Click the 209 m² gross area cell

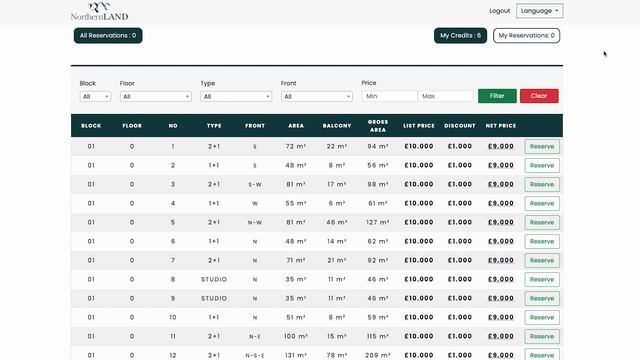click(378, 355)
